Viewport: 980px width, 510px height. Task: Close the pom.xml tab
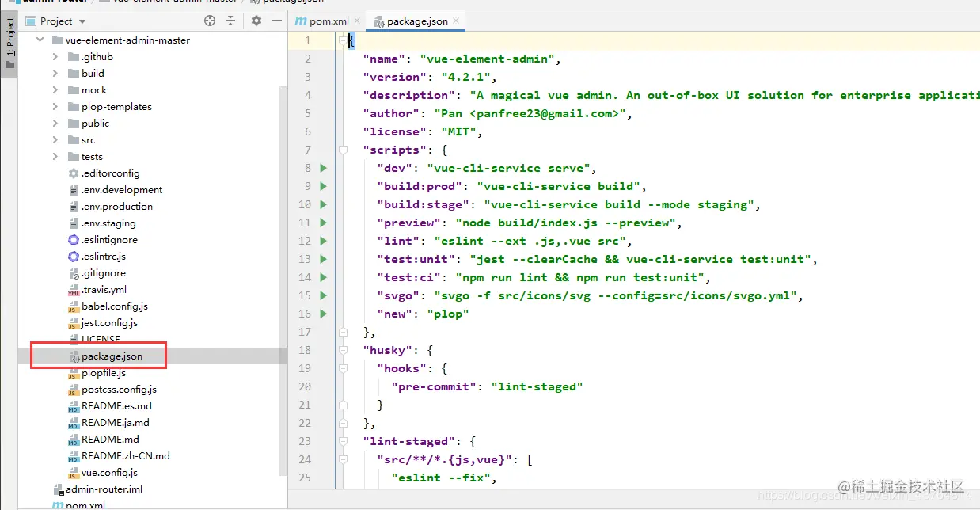tap(357, 21)
